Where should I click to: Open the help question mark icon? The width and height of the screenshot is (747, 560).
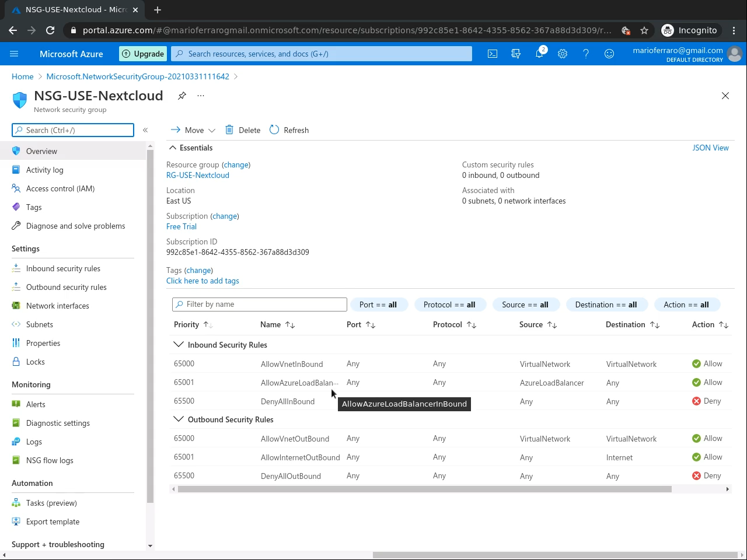(586, 54)
